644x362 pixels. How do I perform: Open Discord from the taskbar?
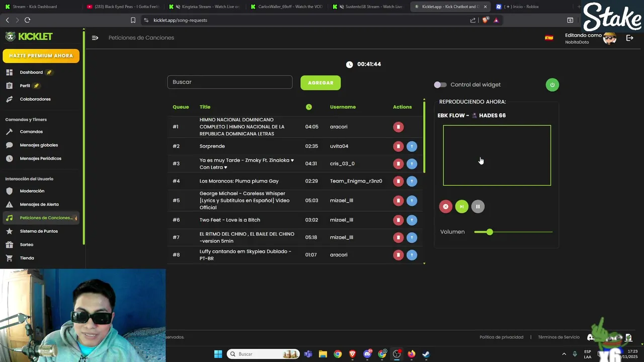367,354
